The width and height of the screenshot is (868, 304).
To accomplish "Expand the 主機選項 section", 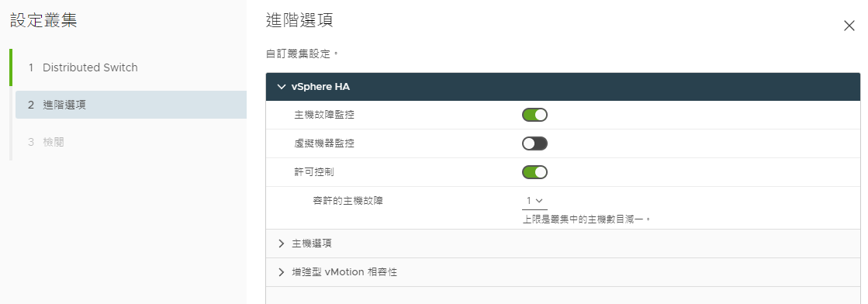I will (x=563, y=243).
